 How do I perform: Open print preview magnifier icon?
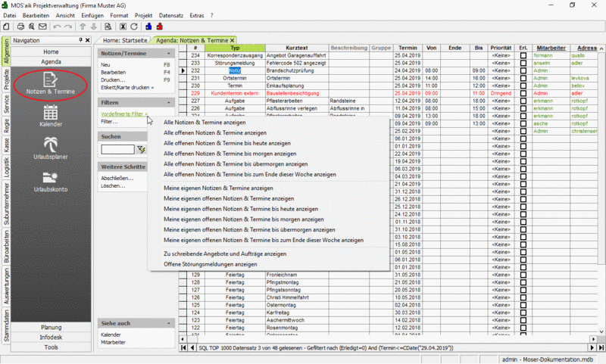(32, 26)
